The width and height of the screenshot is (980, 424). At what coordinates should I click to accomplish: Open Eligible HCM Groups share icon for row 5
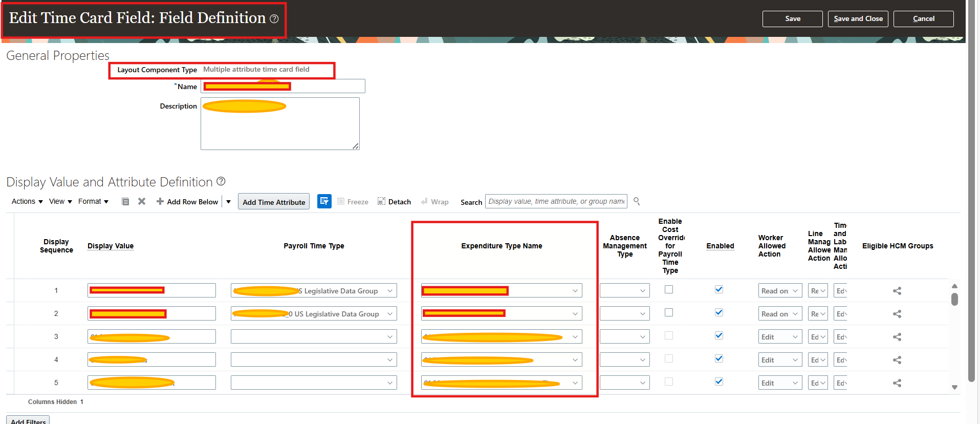pos(897,383)
